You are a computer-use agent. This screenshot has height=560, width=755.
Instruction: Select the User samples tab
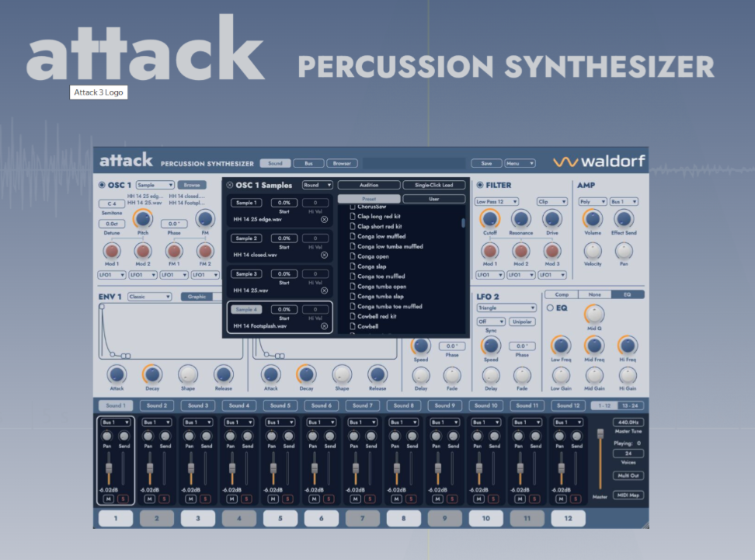pos(434,199)
